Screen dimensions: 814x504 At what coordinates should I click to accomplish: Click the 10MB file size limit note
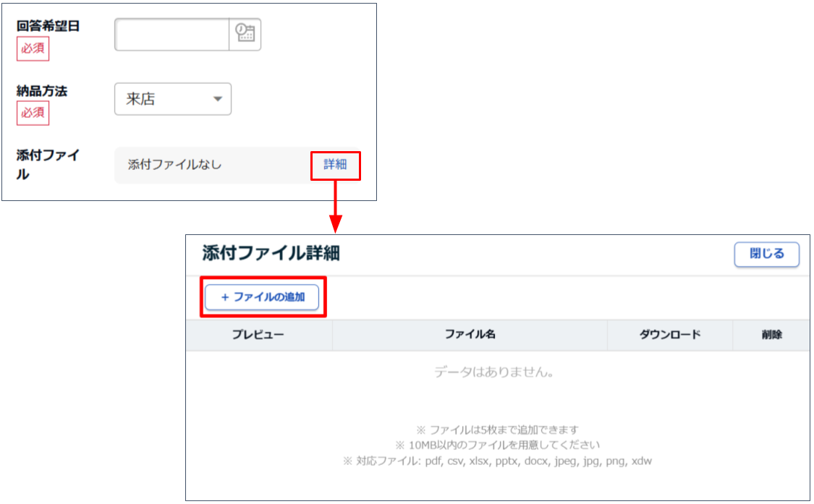[497, 445]
